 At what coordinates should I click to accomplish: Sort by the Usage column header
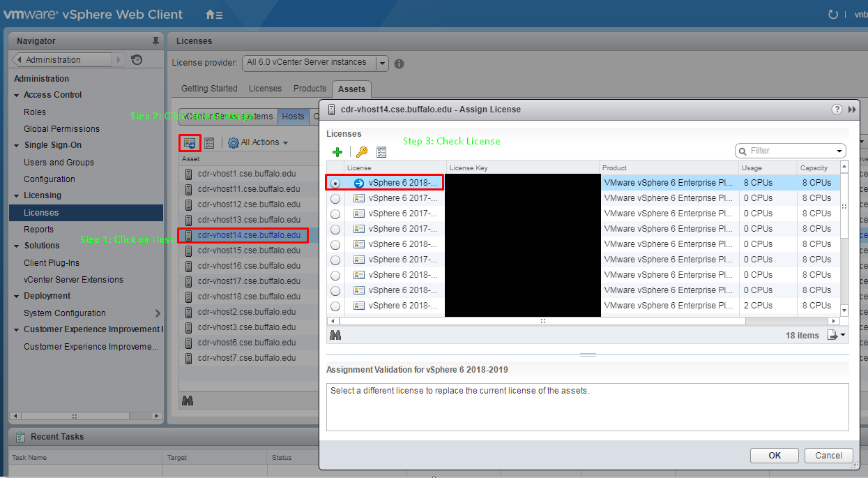coord(768,167)
